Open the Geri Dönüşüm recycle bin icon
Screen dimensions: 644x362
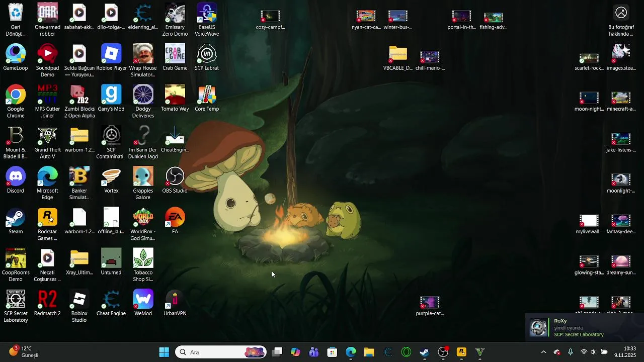pyautogui.click(x=16, y=19)
